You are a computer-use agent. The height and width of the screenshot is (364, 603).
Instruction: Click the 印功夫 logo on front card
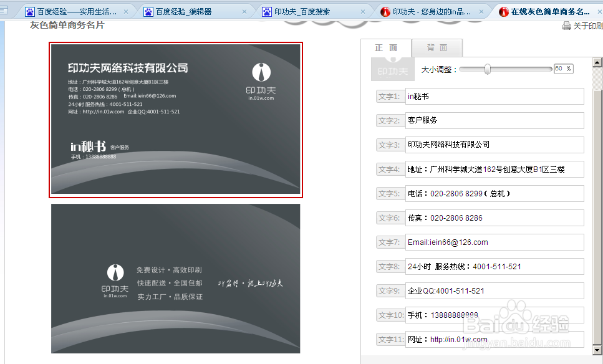point(261,82)
